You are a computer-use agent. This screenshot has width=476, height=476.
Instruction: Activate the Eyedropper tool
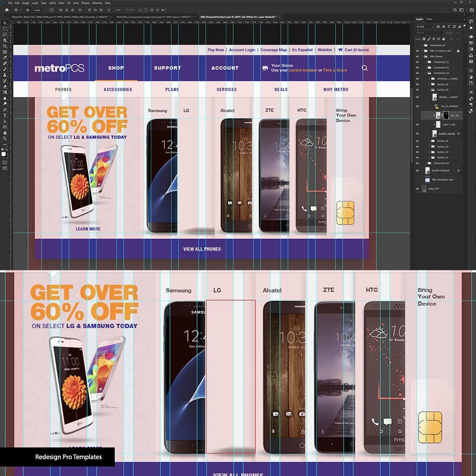coord(4,58)
